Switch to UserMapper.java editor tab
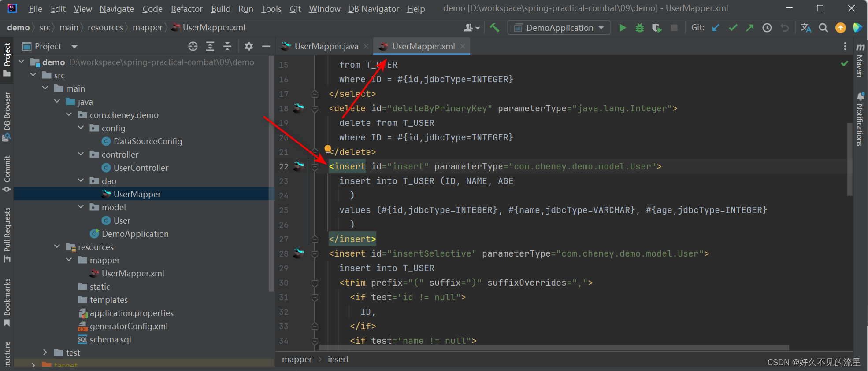This screenshot has width=868, height=371. (x=326, y=46)
